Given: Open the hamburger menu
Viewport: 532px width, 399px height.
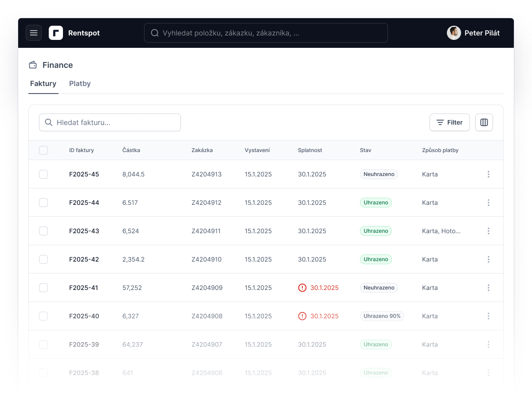Looking at the screenshot, I should (34, 33).
